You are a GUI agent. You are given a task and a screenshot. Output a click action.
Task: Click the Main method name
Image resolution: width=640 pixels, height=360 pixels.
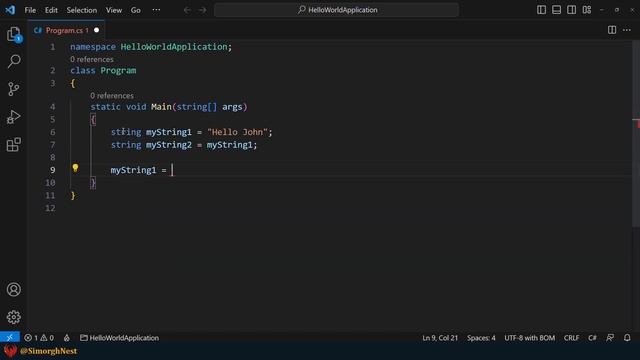pyautogui.click(x=161, y=107)
